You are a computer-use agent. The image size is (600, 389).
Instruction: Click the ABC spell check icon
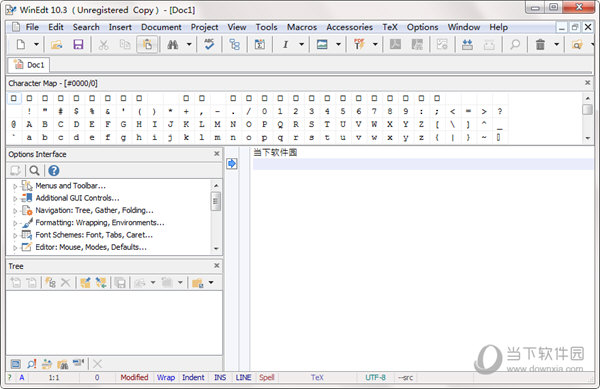(209, 44)
